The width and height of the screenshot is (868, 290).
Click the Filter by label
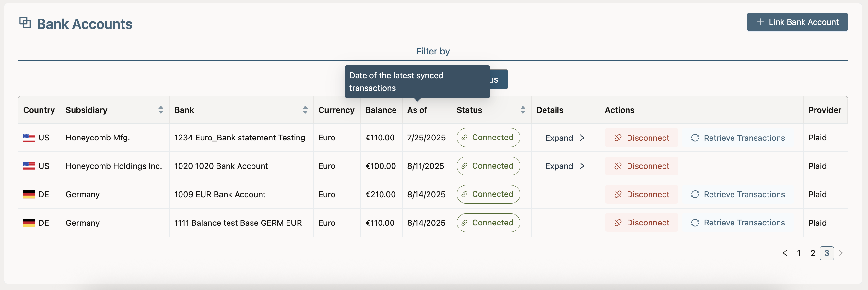pos(433,51)
